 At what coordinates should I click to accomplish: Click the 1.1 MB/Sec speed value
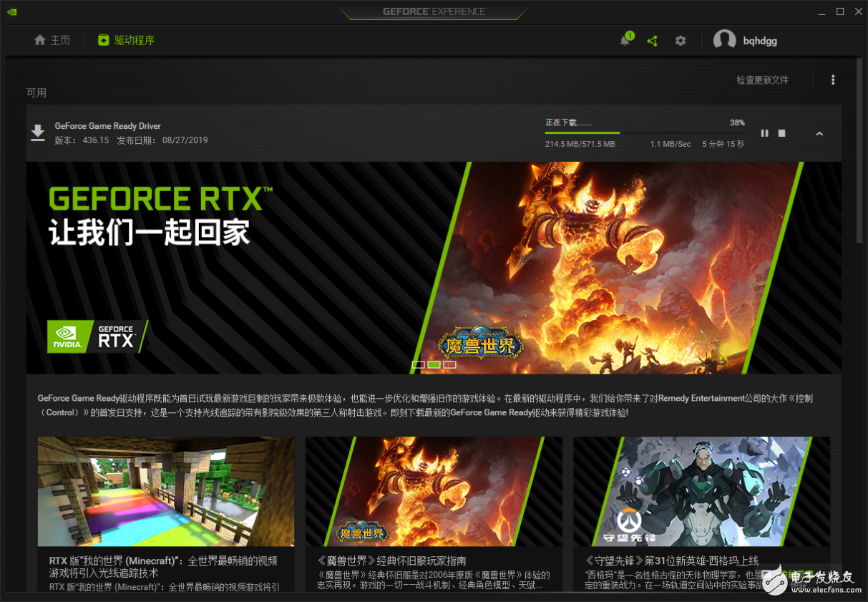click(x=670, y=144)
